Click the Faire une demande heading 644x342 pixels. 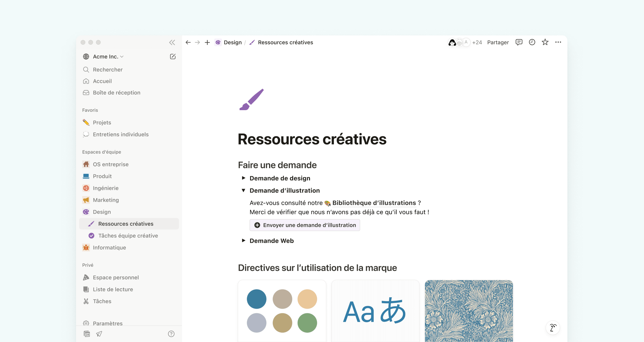pyautogui.click(x=277, y=165)
